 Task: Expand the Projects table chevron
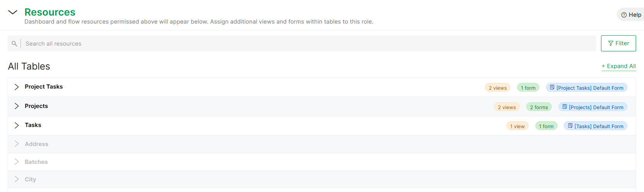(x=17, y=106)
